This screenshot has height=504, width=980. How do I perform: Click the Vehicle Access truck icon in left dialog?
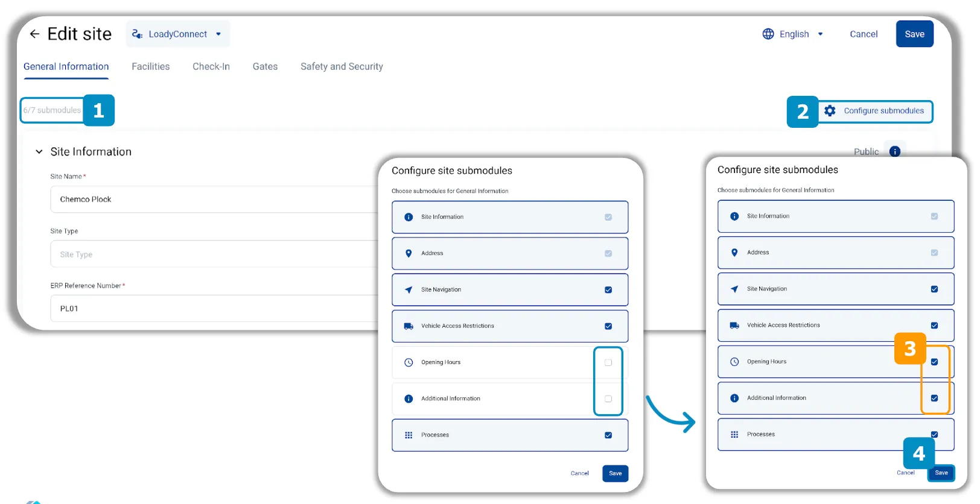(409, 326)
